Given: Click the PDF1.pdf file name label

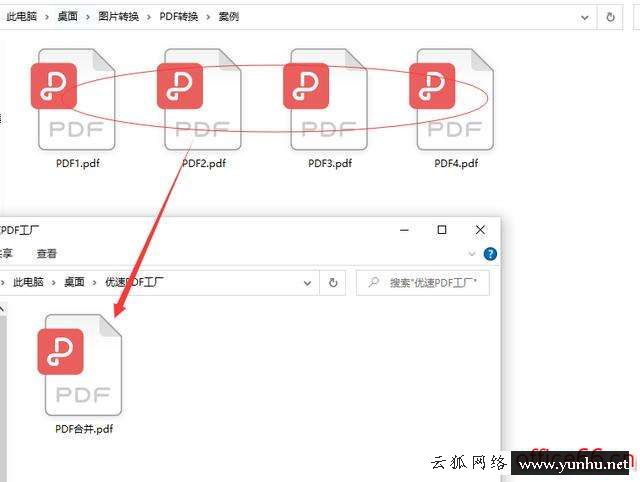Looking at the screenshot, I should [78, 163].
